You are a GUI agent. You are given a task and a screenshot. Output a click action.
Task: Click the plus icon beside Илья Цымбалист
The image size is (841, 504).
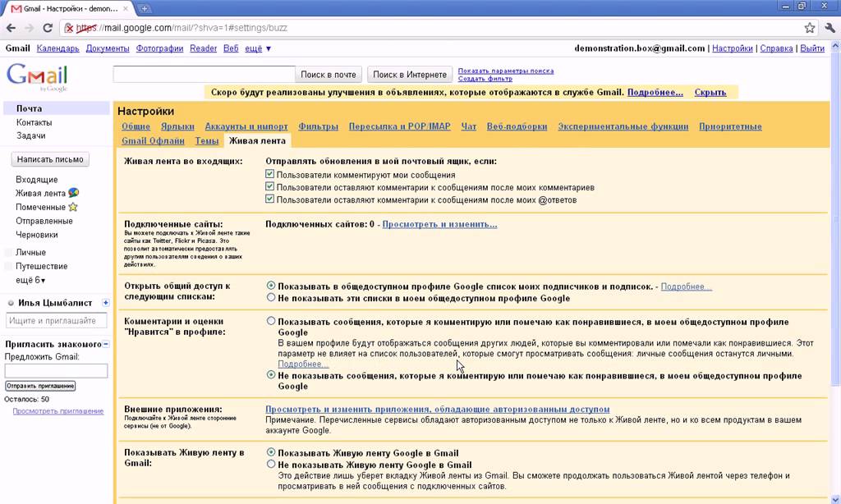pyautogui.click(x=106, y=303)
